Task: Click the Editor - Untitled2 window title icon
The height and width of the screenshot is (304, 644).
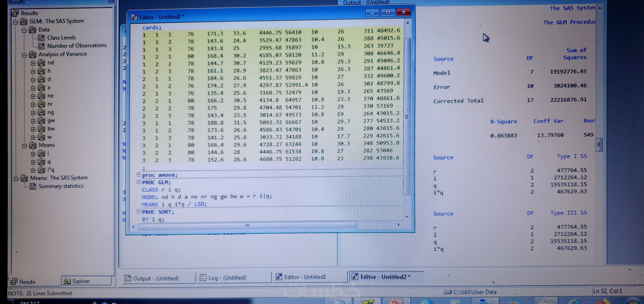Action: [134, 17]
